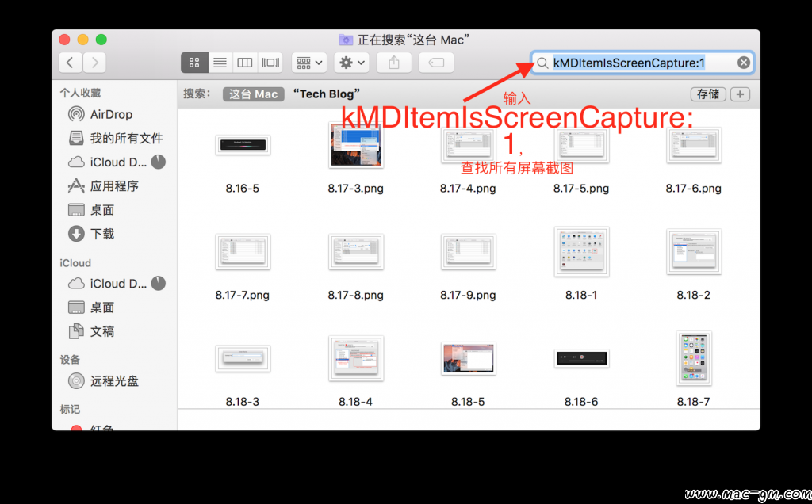Switch to Cover Flow view
Image resolution: width=812 pixels, height=504 pixels.
[270, 63]
